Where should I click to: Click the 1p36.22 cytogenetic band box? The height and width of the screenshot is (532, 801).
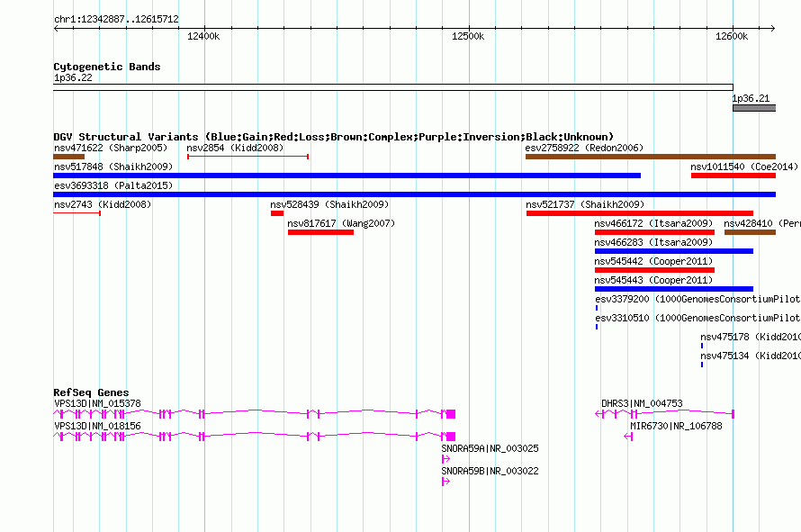point(392,87)
